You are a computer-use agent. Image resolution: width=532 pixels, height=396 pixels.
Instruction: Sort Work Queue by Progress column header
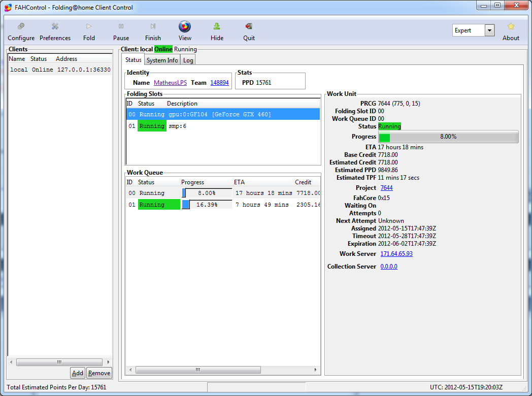206,182
